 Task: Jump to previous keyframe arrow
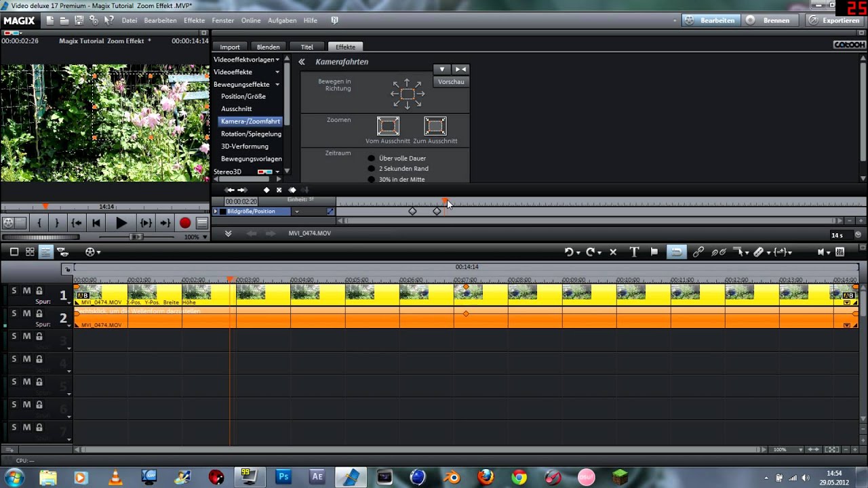point(229,190)
